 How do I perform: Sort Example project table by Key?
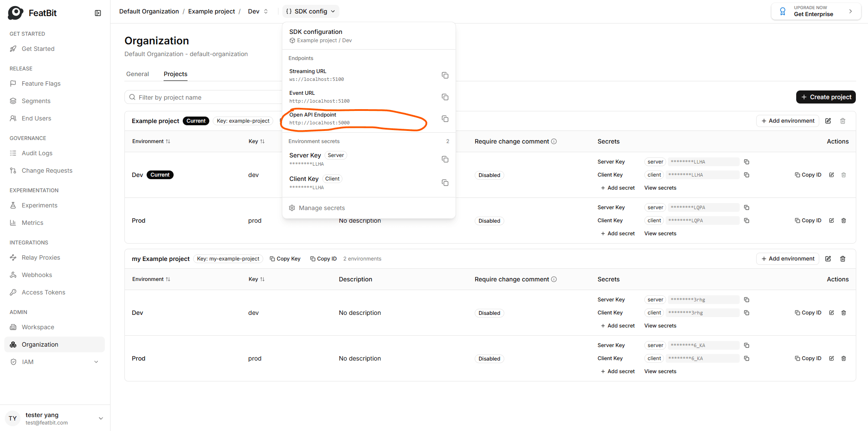[x=256, y=141]
